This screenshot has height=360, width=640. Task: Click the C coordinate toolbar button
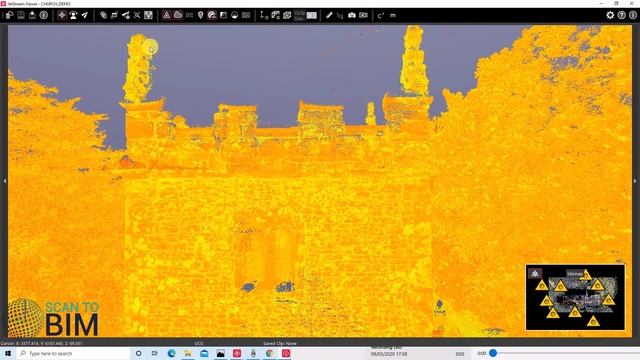click(381, 16)
